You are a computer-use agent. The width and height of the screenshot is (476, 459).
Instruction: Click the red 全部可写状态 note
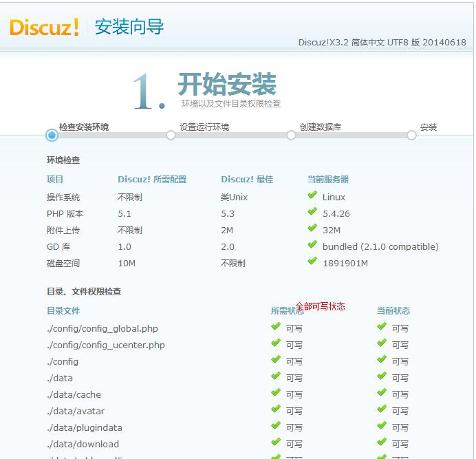(x=321, y=306)
